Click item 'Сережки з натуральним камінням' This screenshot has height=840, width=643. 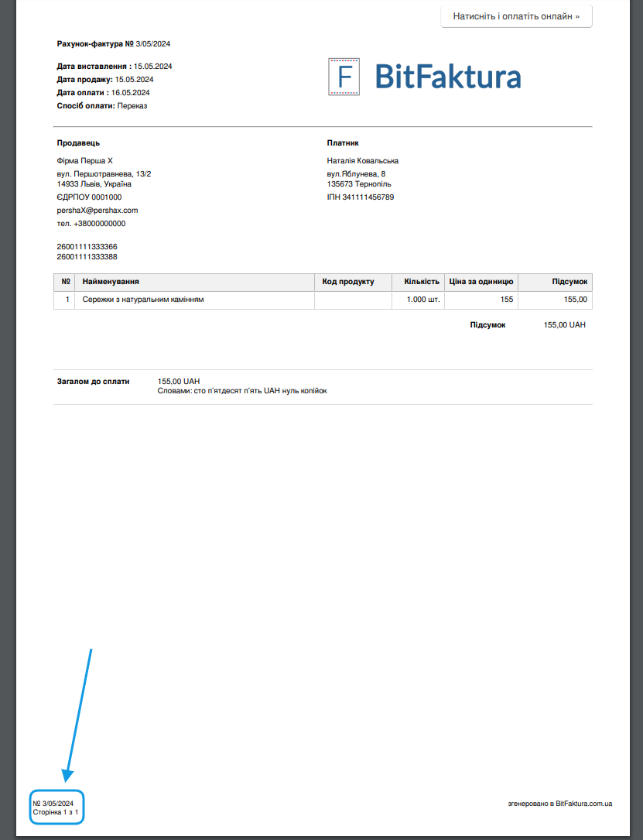(x=143, y=300)
